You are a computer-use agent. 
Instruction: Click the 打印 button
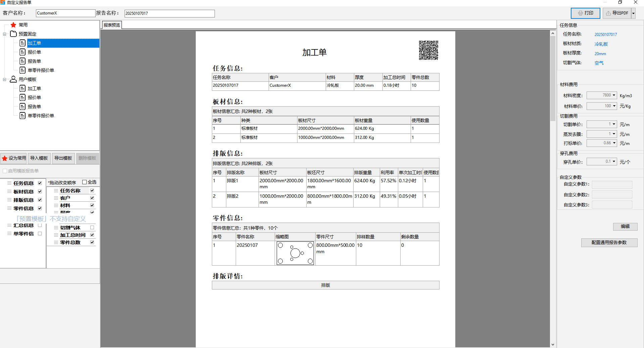click(585, 13)
